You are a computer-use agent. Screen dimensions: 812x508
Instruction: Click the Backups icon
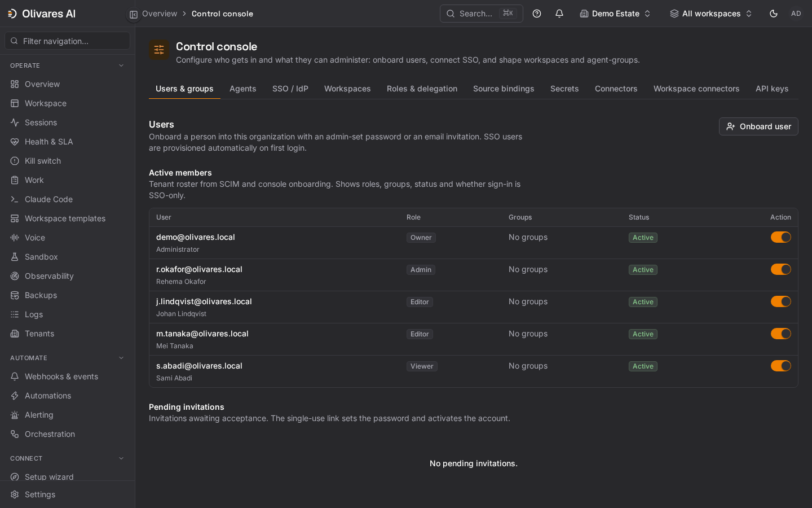[x=15, y=295]
